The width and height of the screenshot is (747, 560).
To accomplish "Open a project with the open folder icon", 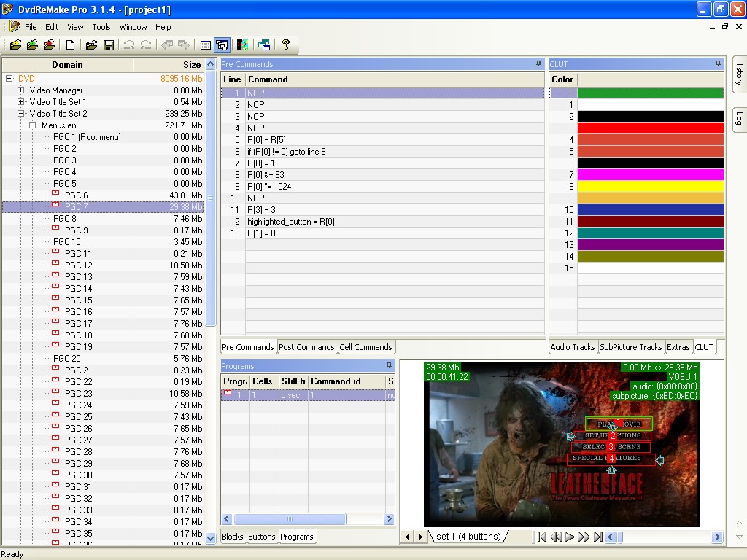I will (x=91, y=44).
